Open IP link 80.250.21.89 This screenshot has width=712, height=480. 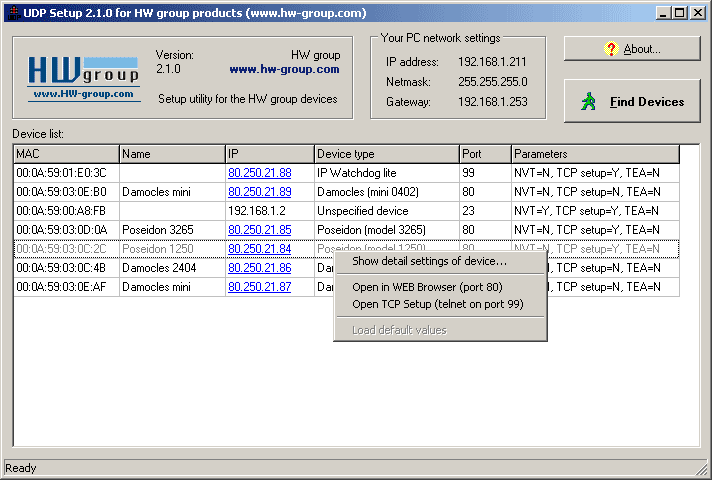click(259, 192)
